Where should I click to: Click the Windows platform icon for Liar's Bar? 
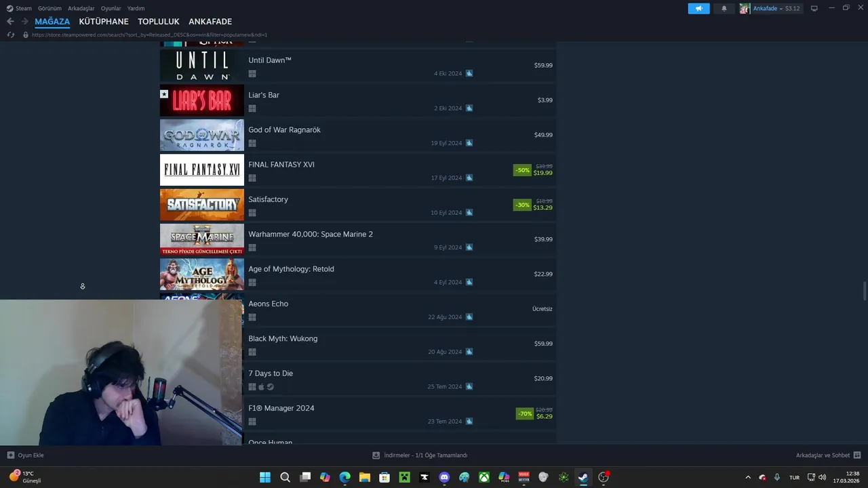252,108
